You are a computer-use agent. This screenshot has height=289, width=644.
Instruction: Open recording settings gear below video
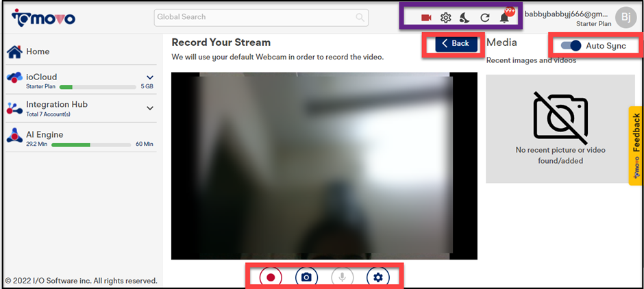378,277
